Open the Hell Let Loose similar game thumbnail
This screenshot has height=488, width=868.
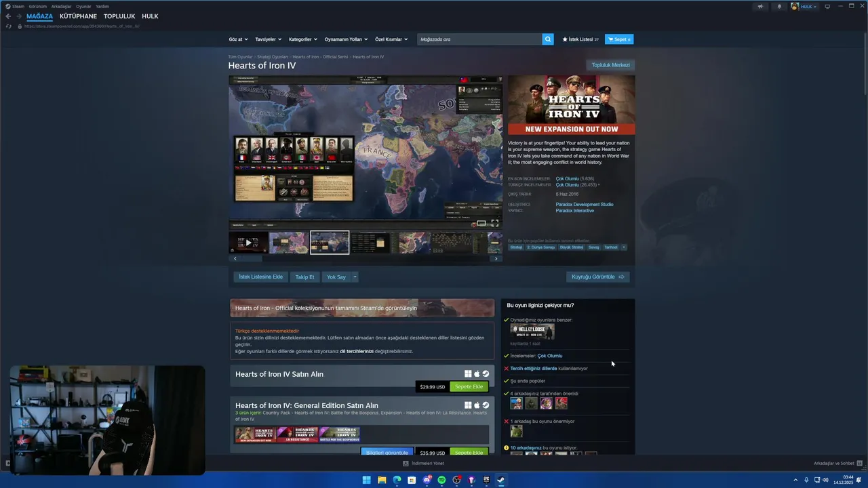[x=532, y=331]
